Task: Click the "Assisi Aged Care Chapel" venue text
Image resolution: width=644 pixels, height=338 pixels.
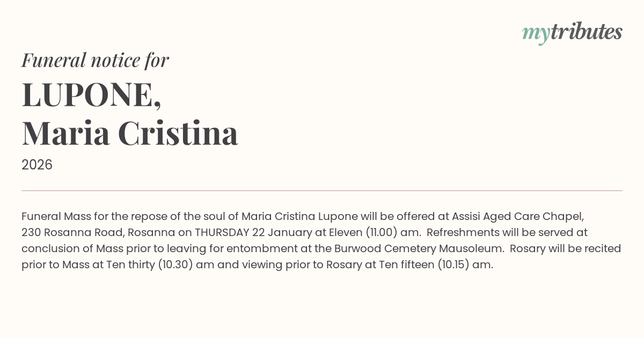Action: [x=517, y=216]
